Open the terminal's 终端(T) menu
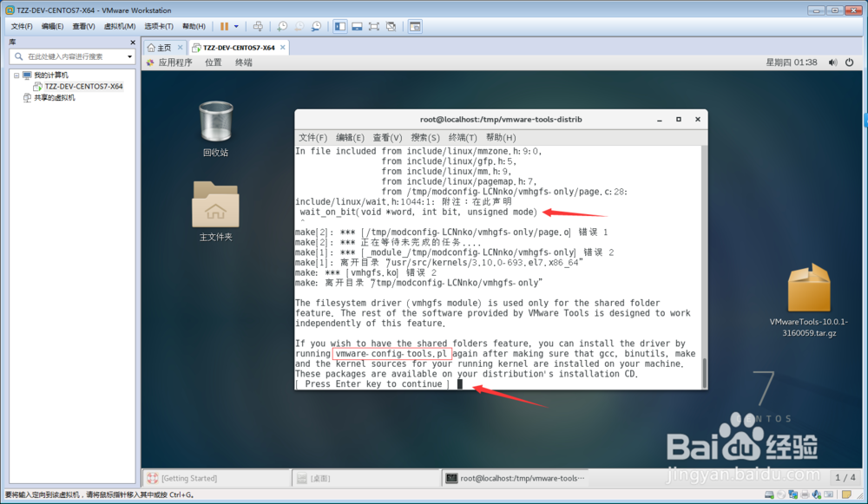This screenshot has height=504, width=868. (x=463, y=137)
